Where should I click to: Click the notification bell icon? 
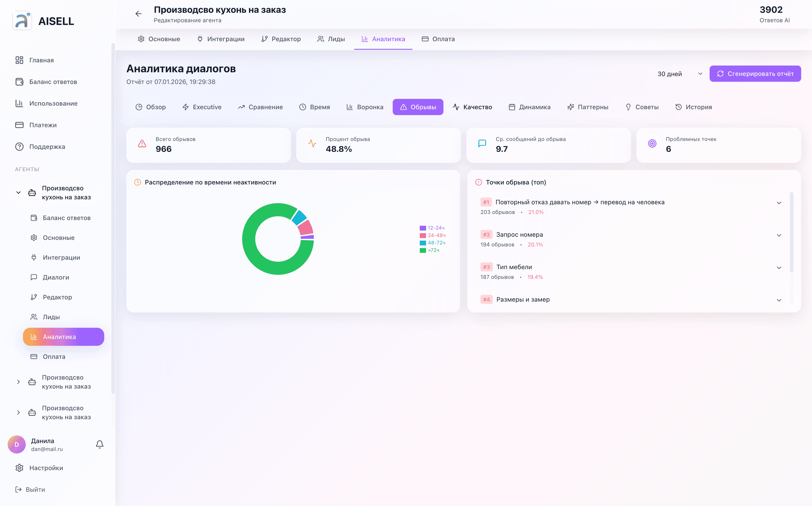(x=99, y=444)
